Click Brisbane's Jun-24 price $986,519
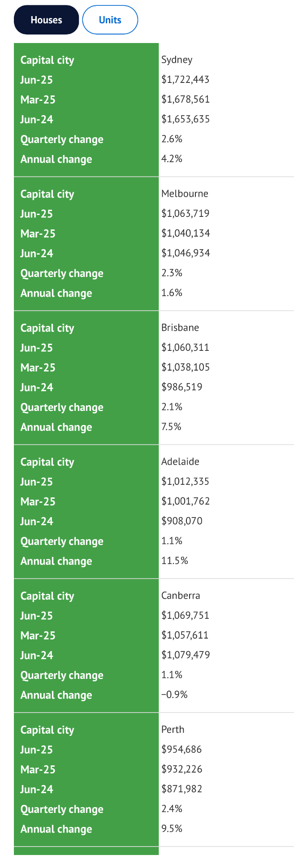This screenshot has height=868, width=302. 182,387
